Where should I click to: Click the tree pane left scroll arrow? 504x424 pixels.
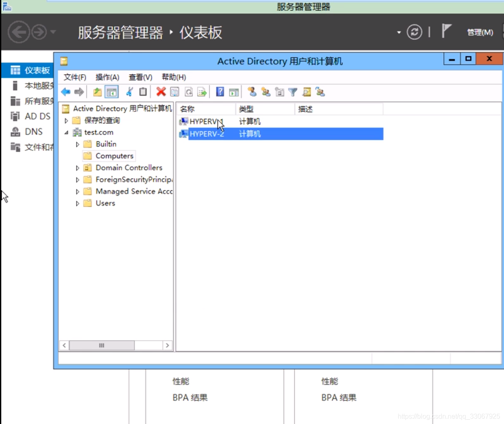[x=64, y=345]
